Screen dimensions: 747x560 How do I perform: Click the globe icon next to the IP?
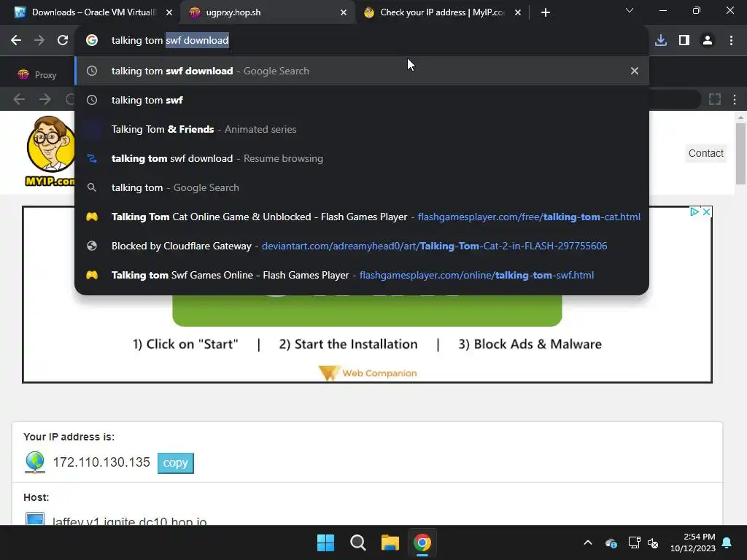click(x=35, y=462)
